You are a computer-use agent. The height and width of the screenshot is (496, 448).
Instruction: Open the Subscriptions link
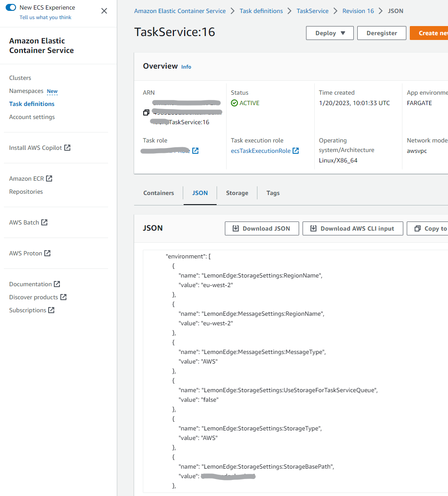click(x=27, y=310)
